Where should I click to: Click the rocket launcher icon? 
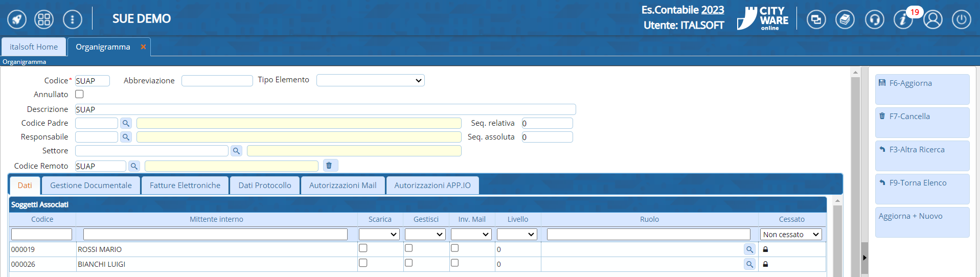[17, 19]
